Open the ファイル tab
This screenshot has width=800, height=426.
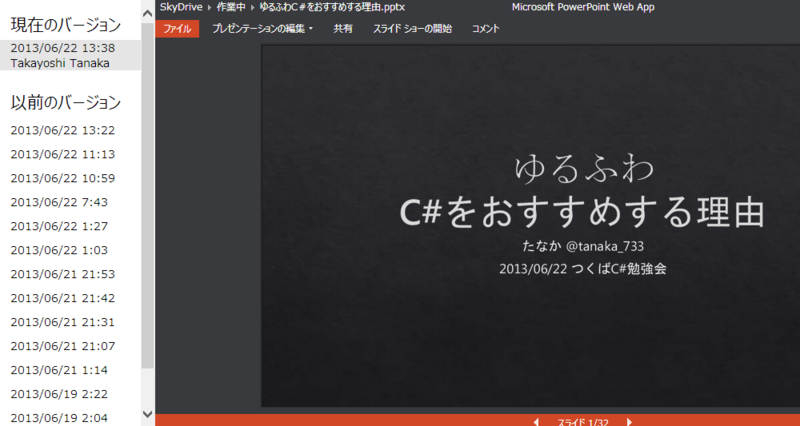[177, 29]
